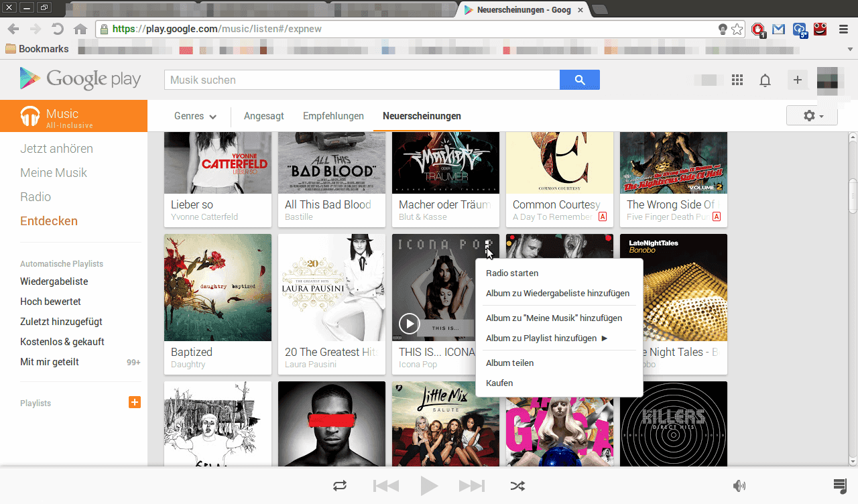The width and height of the screenshot is (858, 504).
Task: Open 'Radio' in sidebar
Action: coord(36,197)
